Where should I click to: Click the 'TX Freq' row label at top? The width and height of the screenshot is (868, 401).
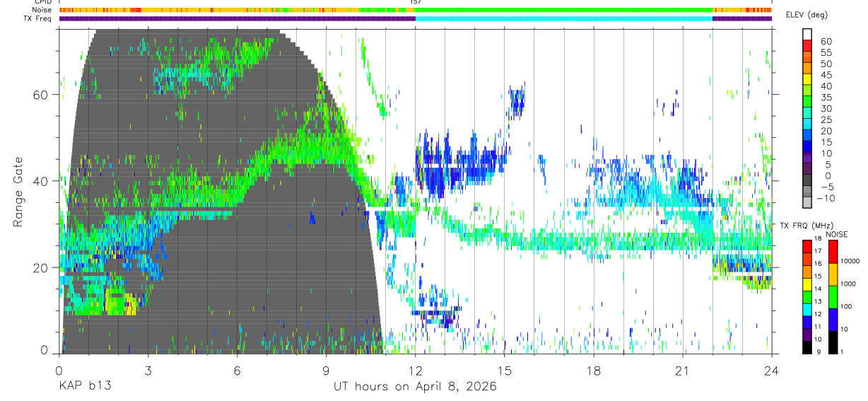pos(37,18)
